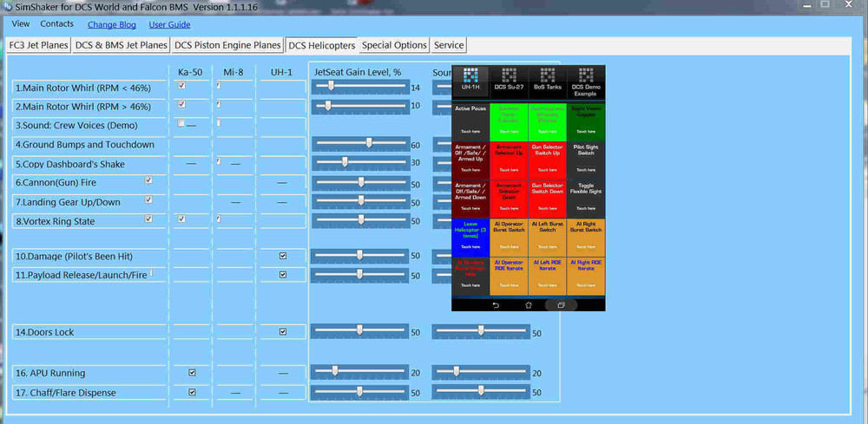Click the 4.Ground Bumps and Touchdown label
Screen dimensions: 868x424
85,144
